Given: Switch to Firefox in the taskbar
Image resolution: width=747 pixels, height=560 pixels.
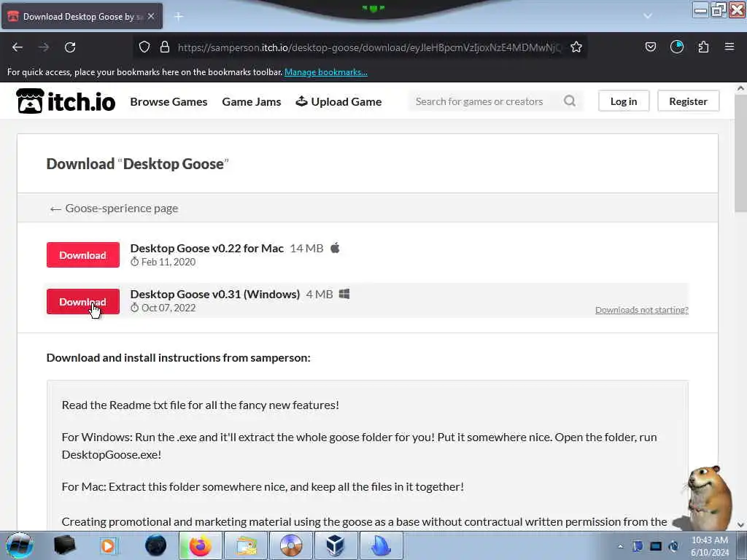Looking at the screenshot, I should pos(200,545).
